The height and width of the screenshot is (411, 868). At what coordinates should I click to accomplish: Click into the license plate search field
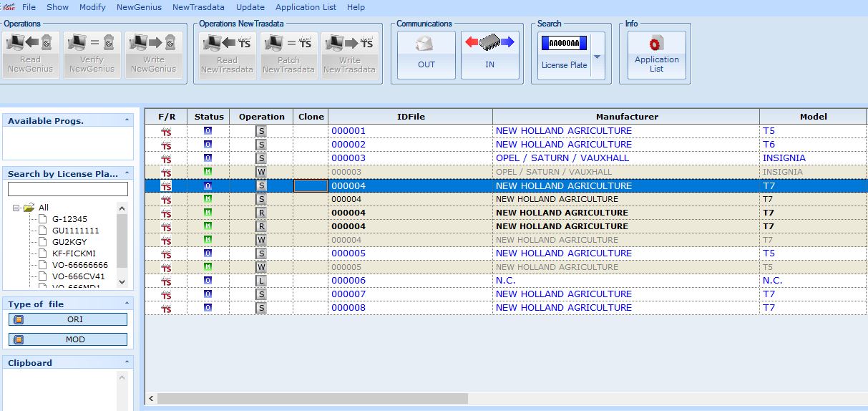point(68,189)
